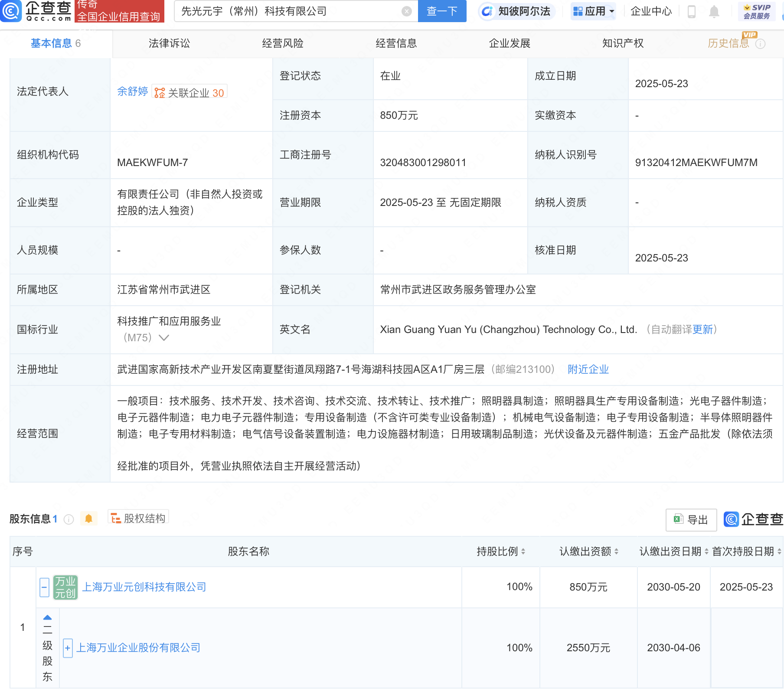
Task: Click shareholder info help icon
Action: point(69,519)
